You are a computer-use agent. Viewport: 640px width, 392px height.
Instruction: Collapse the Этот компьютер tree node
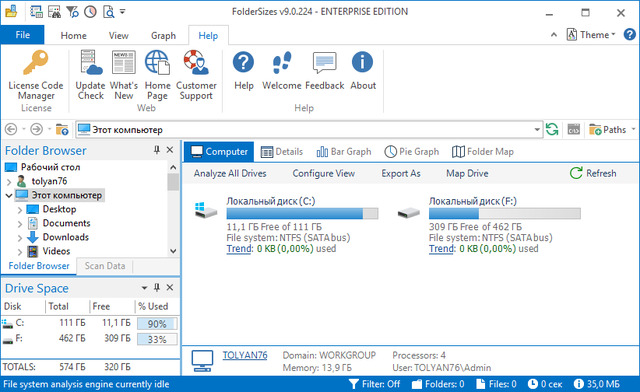click(9, 196)
